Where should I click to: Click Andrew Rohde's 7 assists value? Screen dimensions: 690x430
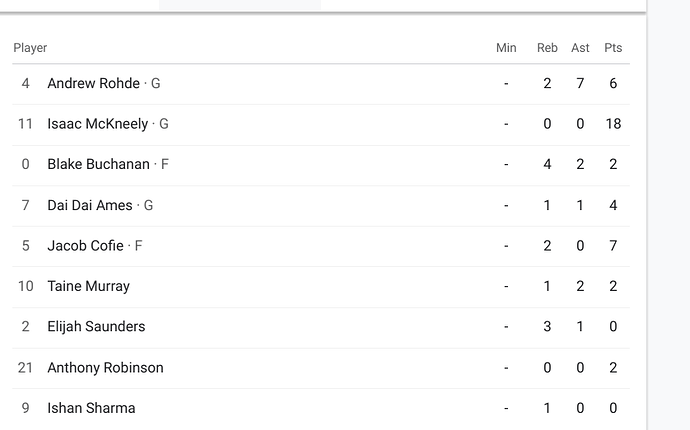coord(580,83)
